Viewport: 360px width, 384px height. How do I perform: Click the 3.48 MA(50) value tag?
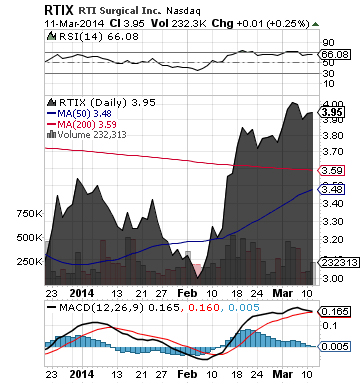331,189
